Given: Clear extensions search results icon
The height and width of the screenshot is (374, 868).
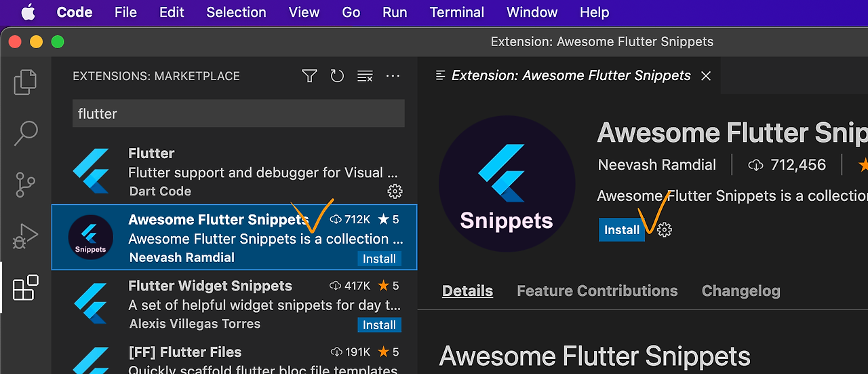Looking at the screenshot, I should point(365,76).
